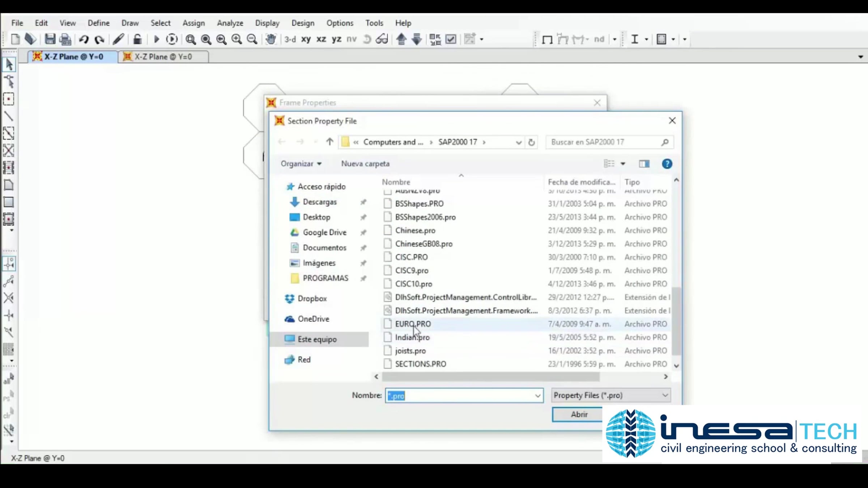
Task: Select the Pan hand tool
Action: pyautogui.click(x=271, y=39)
